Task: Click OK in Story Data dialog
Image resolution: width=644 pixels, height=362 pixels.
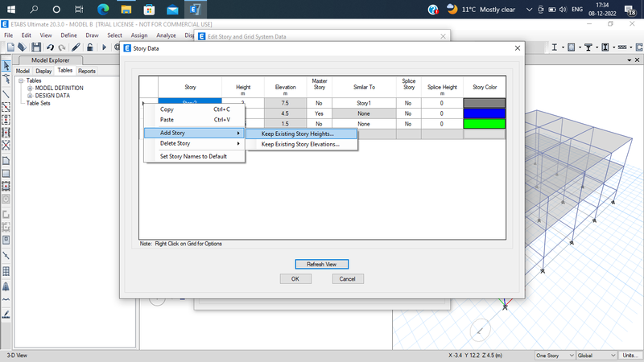Action: click(x=295, y=279)
